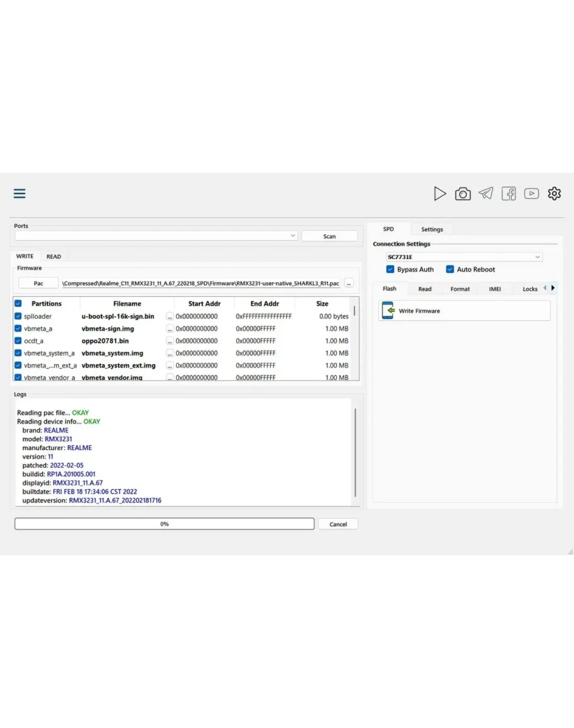The height and width of the screenshot is (728, 574).
Task: Disable the Bypass Auth checkbox
Action: (390, 269)
